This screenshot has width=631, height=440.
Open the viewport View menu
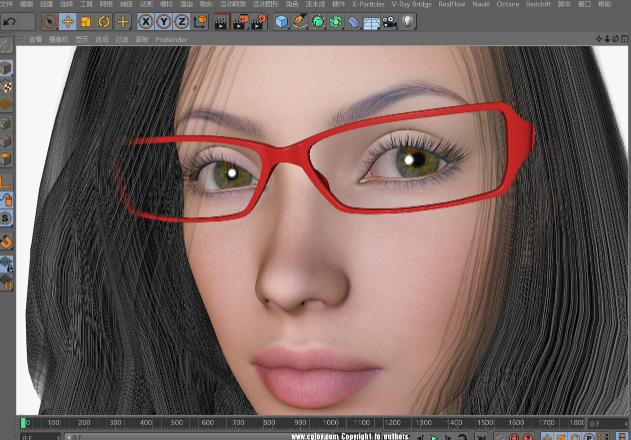click(x=35, y=39)
